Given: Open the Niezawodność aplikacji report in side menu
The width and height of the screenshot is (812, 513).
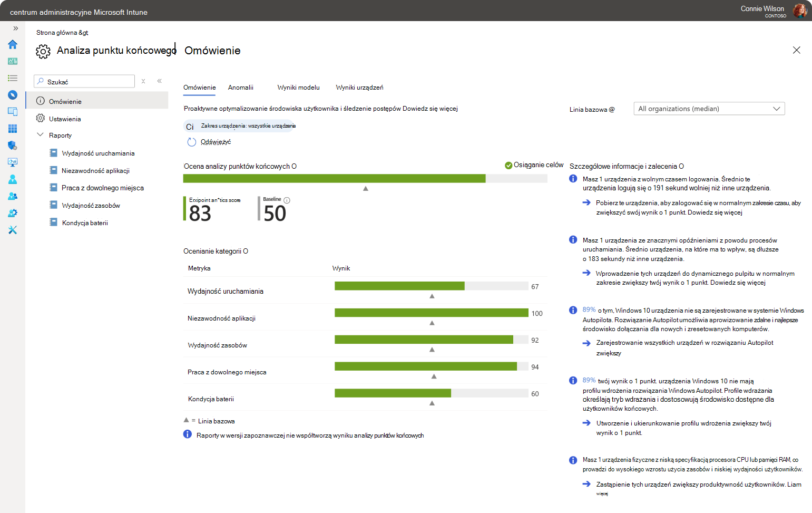Looking at the screenshot, I should pyautogui.click(x=95, y=171).
